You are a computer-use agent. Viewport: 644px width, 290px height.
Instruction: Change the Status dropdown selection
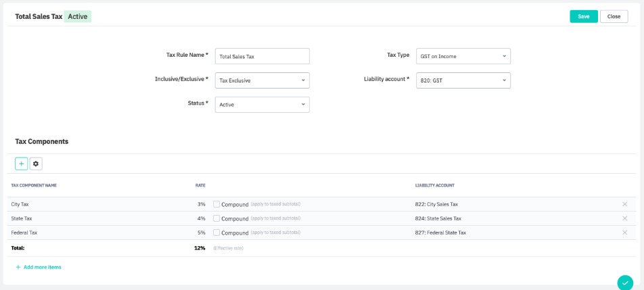coord(262,105)
